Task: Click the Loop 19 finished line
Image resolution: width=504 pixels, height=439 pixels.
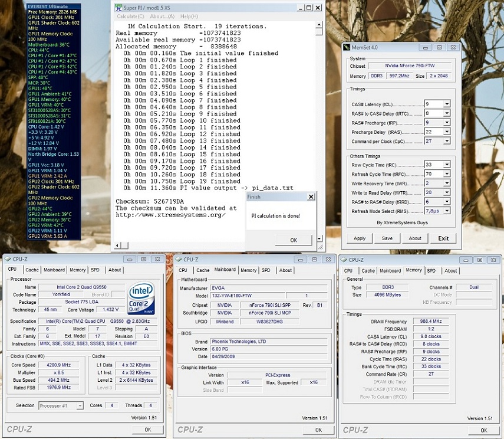Action: [182, 181]
